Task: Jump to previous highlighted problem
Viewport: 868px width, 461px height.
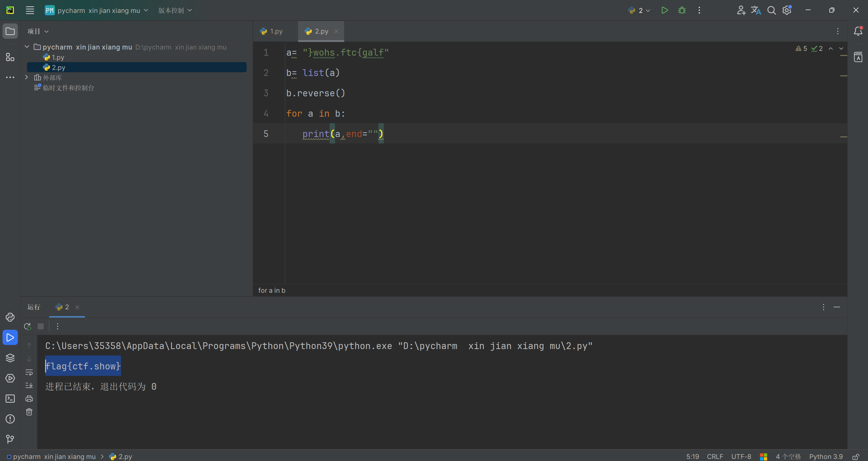Action: [x=831, y=49]
